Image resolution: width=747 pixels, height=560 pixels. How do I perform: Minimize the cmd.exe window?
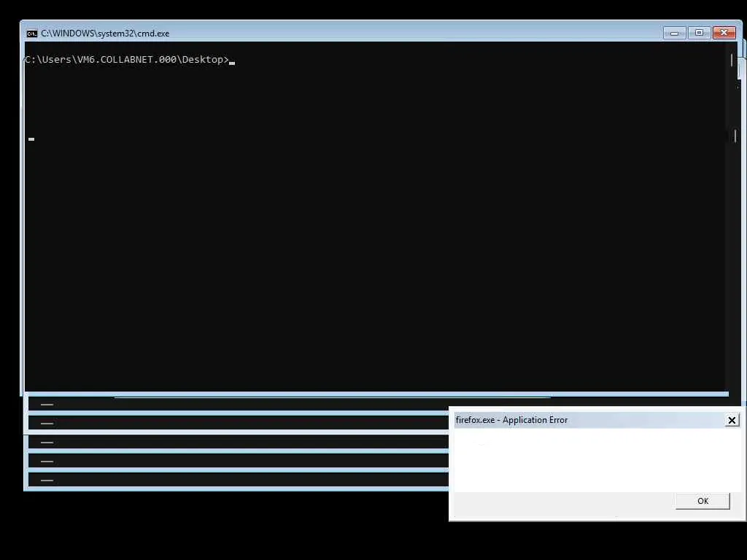click(675, 33)
